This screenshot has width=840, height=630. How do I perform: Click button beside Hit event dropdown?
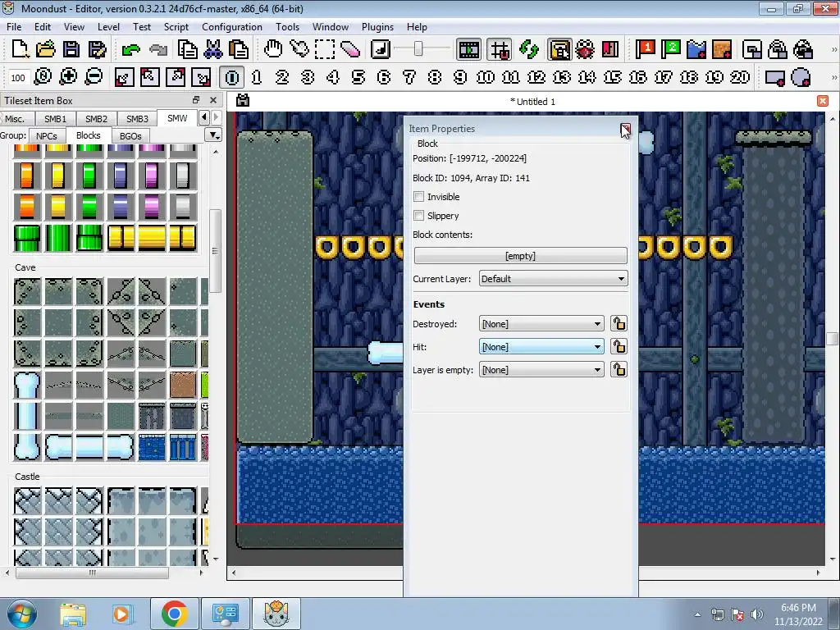(619, 347)
